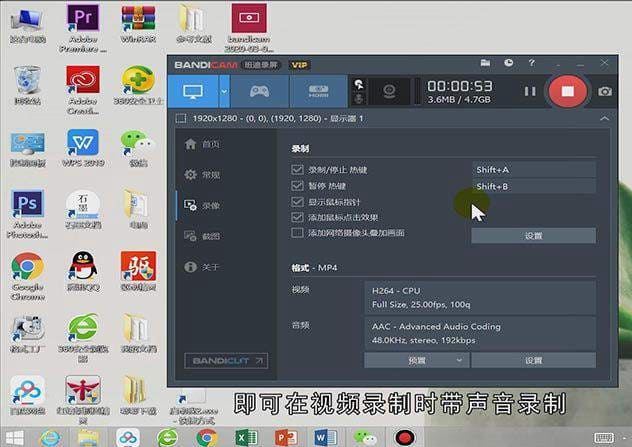Open the output folder icon in title bar
Image resolution: width=632 pixels, height=447 pixels.
[x=485, y=63]
